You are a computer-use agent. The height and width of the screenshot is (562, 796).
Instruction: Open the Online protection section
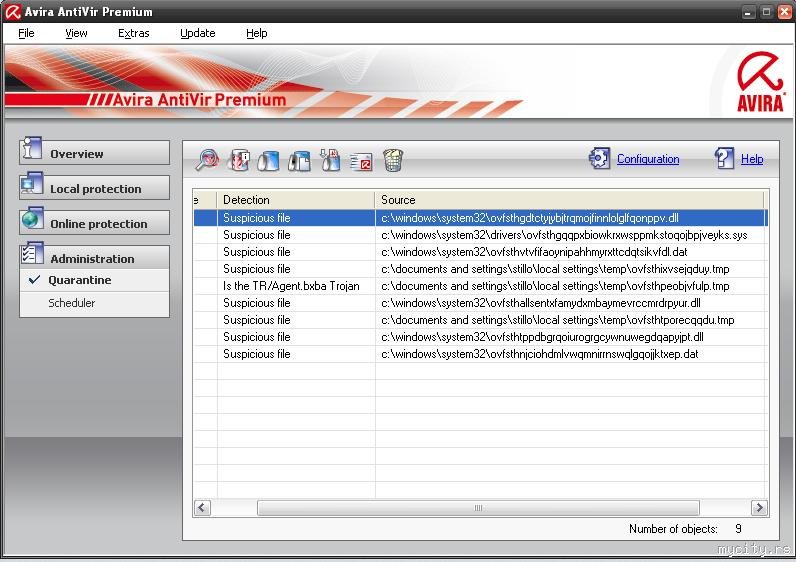(94, 223)
